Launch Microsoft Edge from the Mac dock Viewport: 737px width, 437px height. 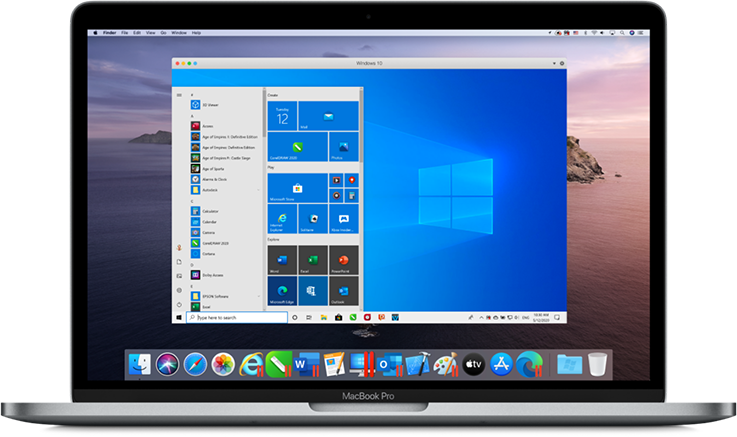click(530, 365)
